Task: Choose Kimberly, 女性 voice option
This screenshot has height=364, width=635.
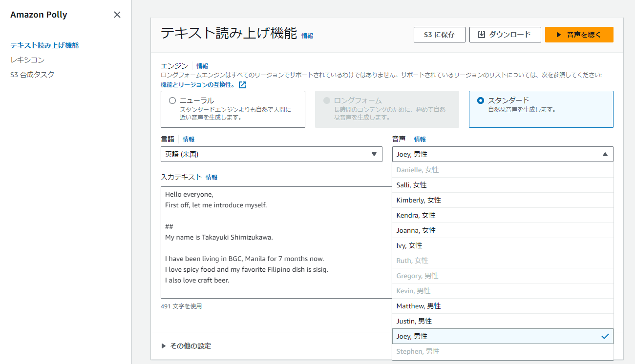Action: pyautogui.click(x=503, y=200)
